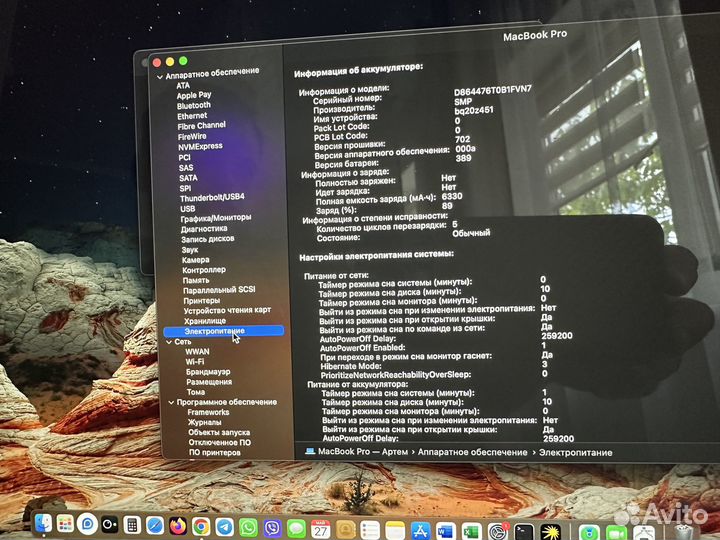Open System Settings with badge in Dock
Viewport: 720px width, 540px height.
point(497,531)
